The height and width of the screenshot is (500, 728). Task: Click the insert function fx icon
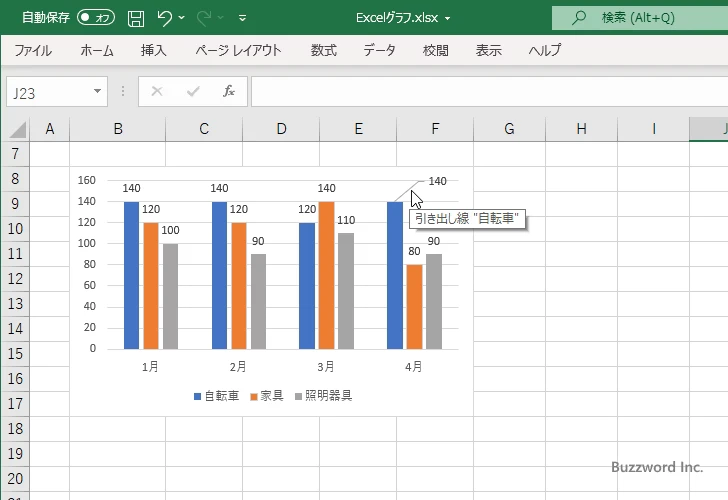pyautogui.click(x=228, y=91)
